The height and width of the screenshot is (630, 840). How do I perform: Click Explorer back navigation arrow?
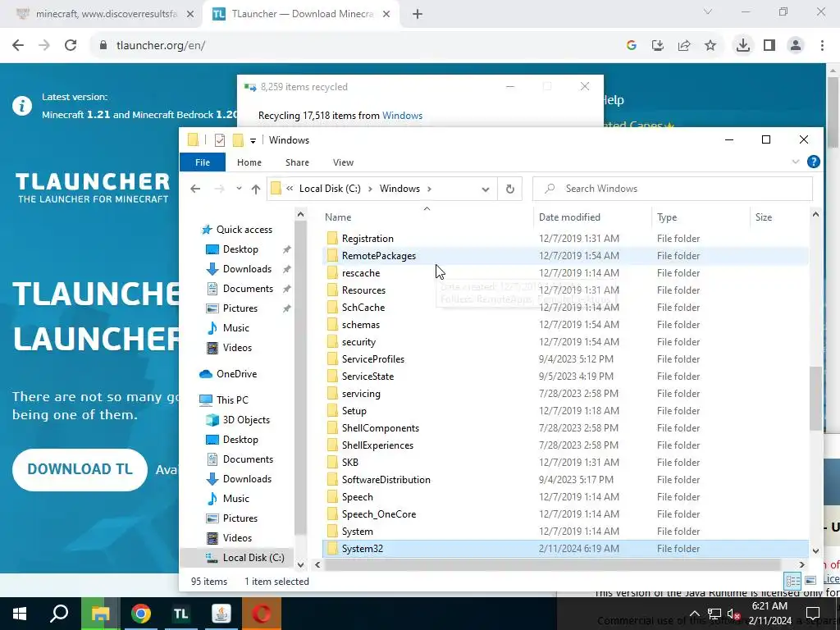pos(195,189)
